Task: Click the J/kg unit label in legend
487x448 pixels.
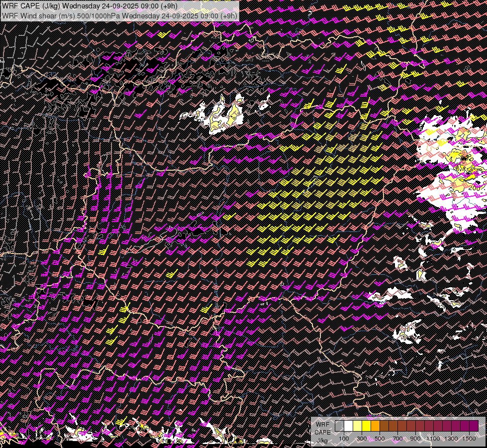Action: (322, 441)
